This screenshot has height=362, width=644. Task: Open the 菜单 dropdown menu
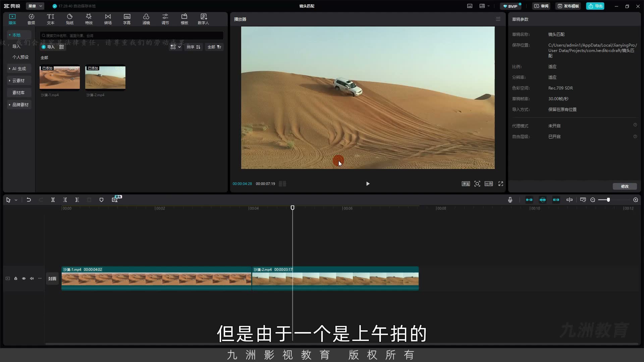(35, 6)
